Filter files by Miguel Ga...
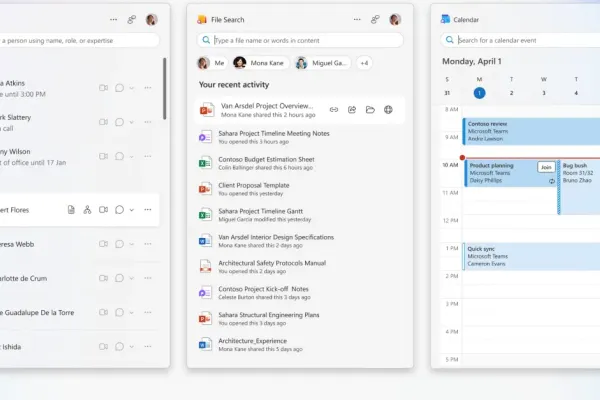This screenshot has width=600, height=400. tap(323, 63)
